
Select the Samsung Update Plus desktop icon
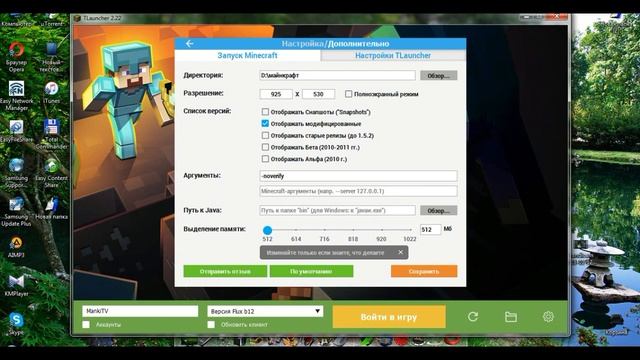[16, 212]
